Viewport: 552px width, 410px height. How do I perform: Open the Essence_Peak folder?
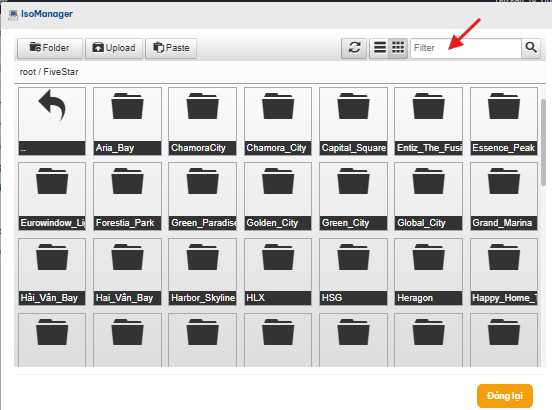point(504,121)
